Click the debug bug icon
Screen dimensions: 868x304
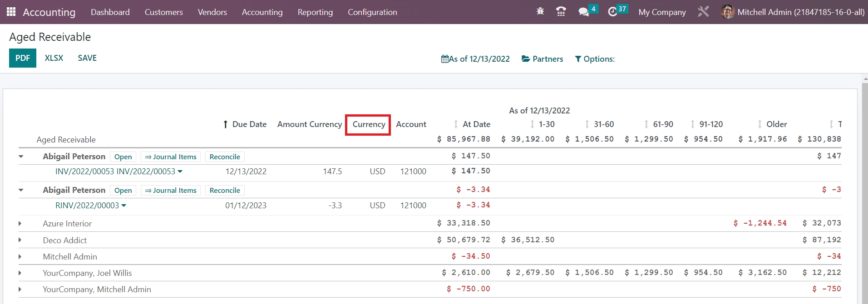tap(540, 11)
